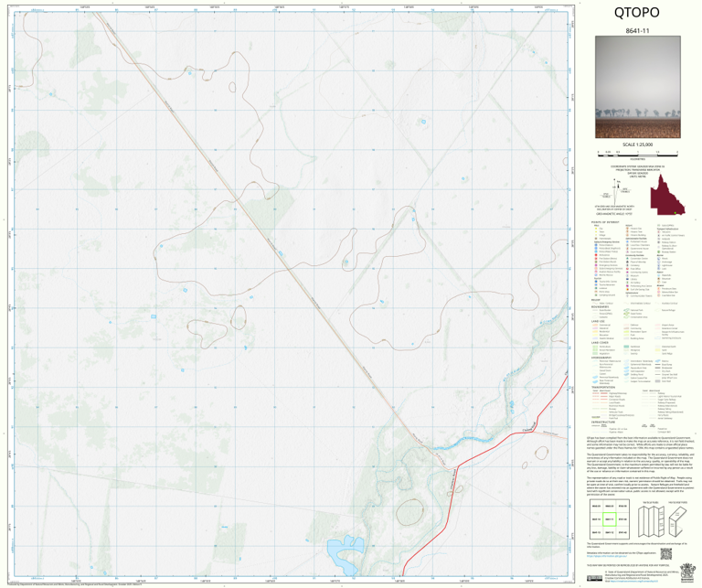Click the POINTS OF INTEREST legend heading
702x588 pixels.
point(605,222)
